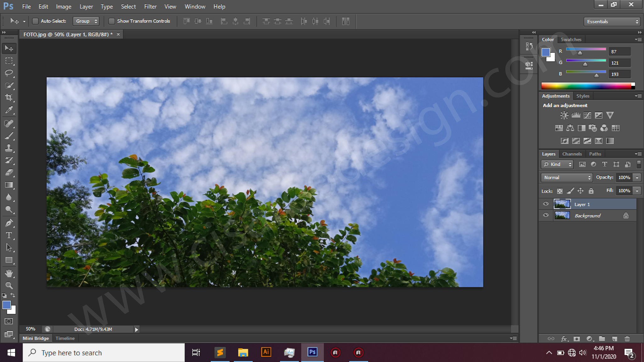Click the zoom percentage field showing 50%

(31, 329)
